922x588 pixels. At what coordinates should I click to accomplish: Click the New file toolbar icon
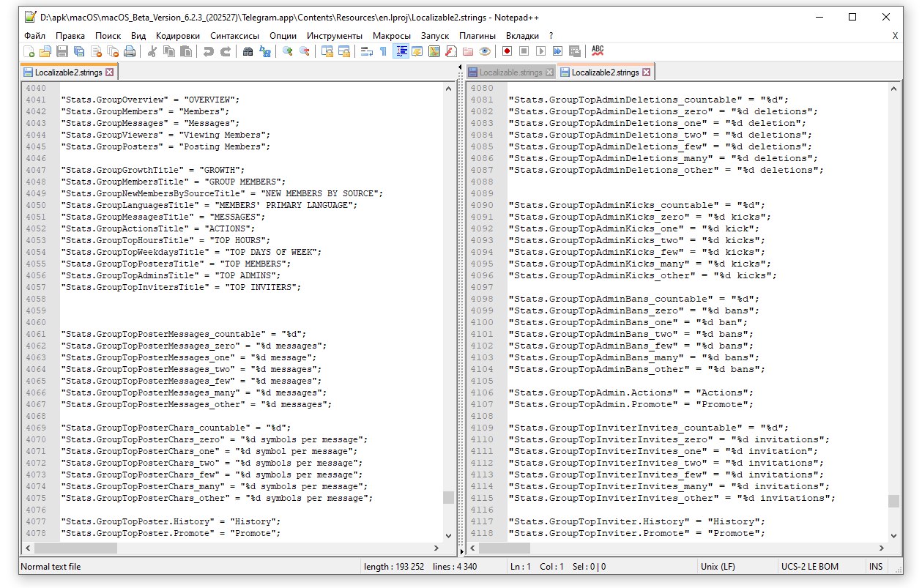29,51
